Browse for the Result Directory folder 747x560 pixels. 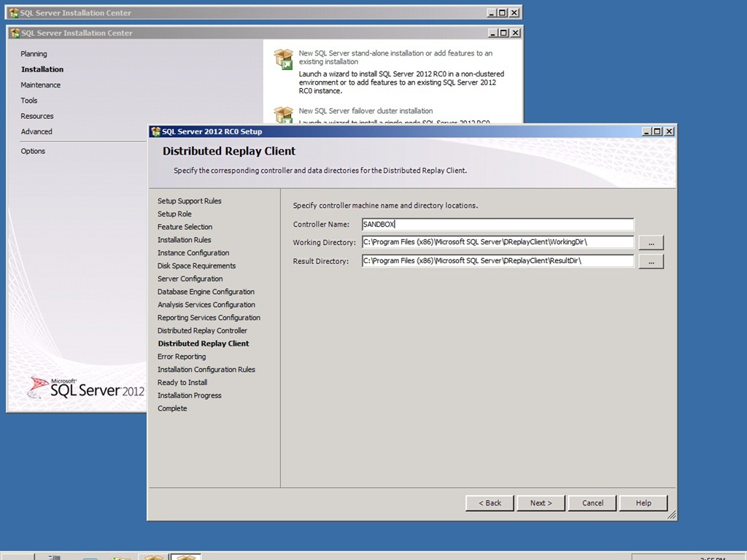point(651,261)
